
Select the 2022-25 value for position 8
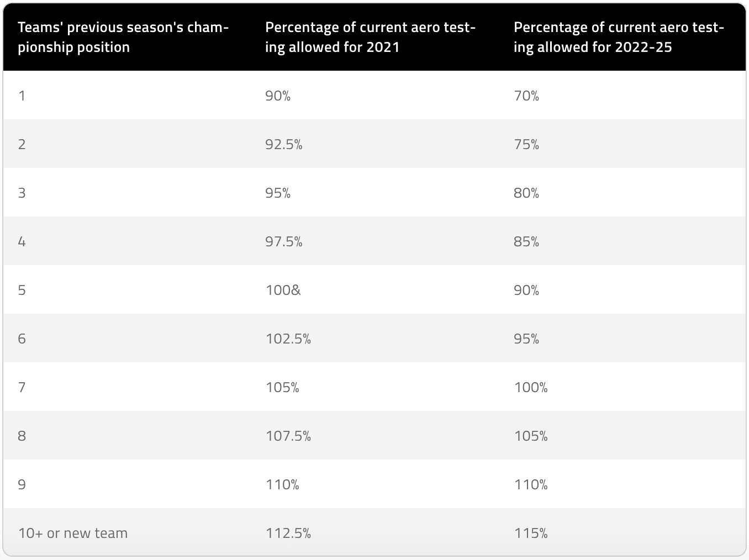(531, 436)
